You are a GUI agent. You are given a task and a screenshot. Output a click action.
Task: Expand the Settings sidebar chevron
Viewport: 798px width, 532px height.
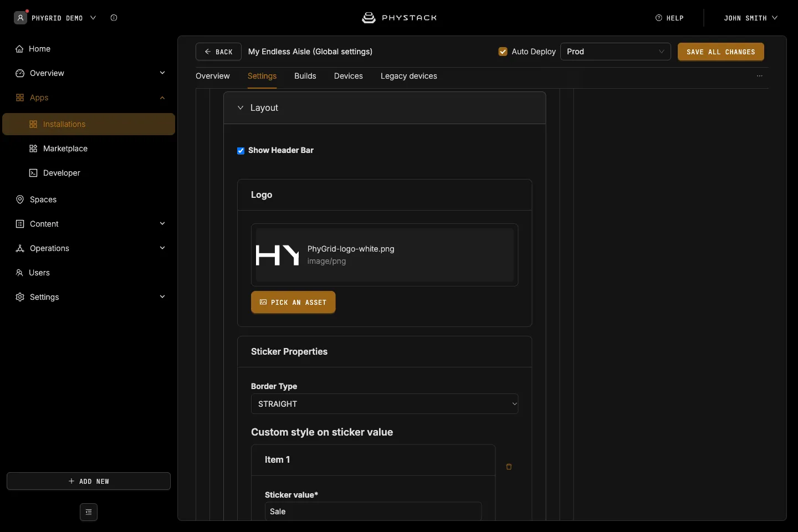pyautogui.click(x=162, y=296)
